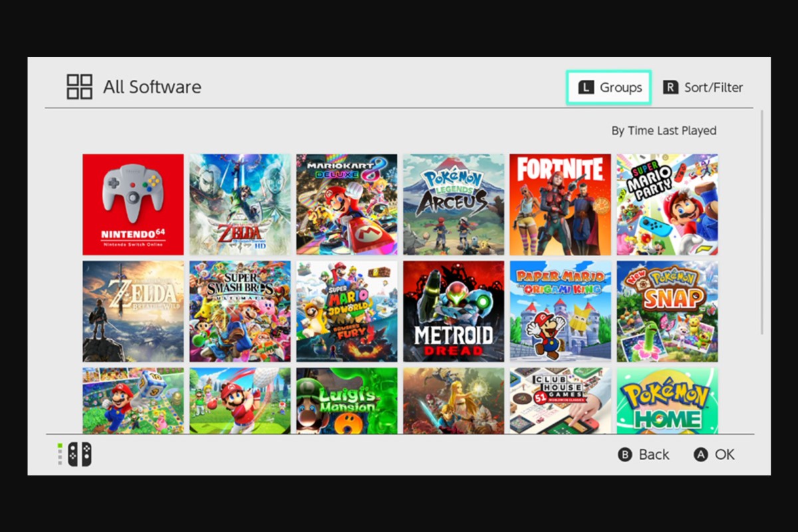Screen dimensions: 798x532
Task: Launch New Pokémon Snap
Action: [667, 311]
